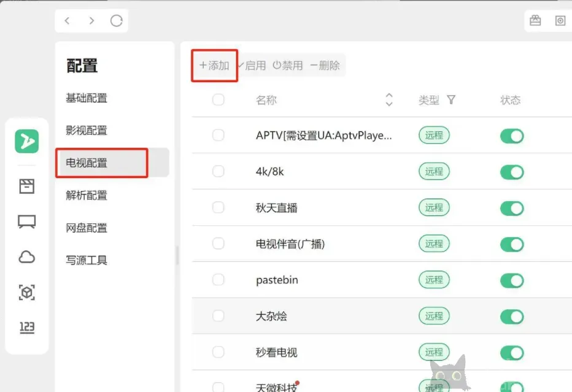Image resolution: width=572 pixels, height=392 pixels.
Task: Click the 删除 button
Action: point(325,66)
